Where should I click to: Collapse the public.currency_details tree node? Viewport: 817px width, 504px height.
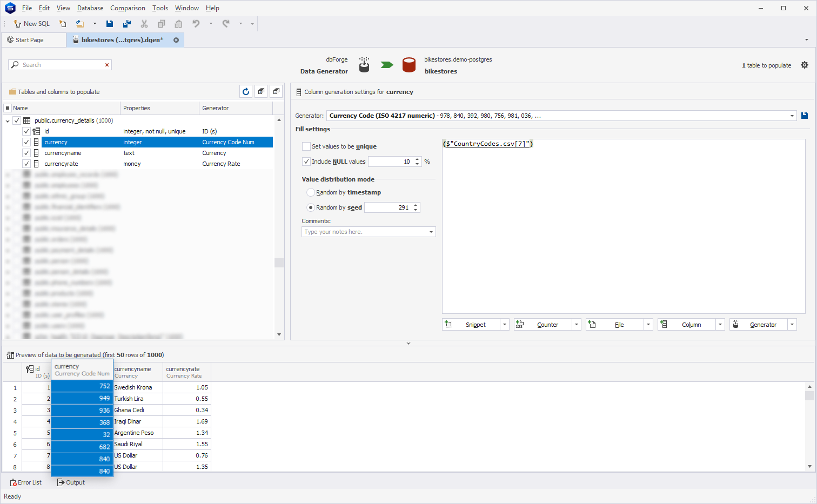tap(8, 120)
